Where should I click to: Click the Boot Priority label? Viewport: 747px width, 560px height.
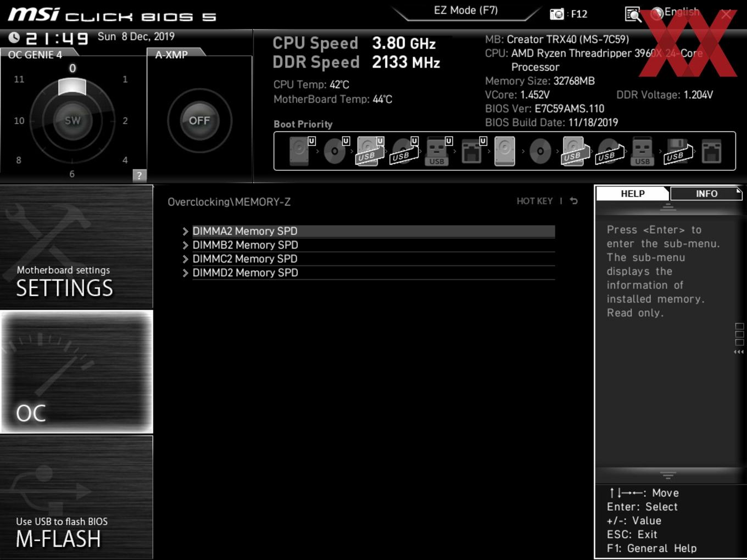[303, 124]
